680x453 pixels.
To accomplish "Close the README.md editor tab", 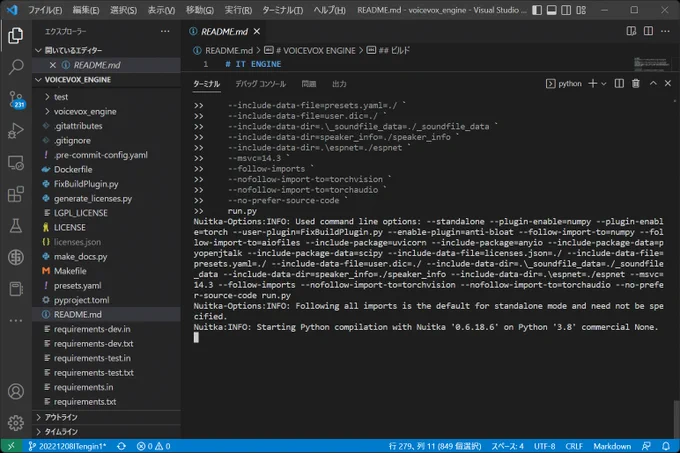I will pos(257,31).
